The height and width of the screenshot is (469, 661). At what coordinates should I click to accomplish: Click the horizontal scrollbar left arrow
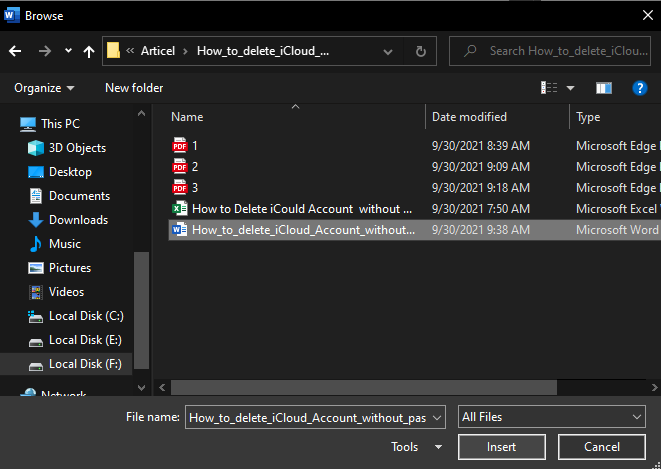click(162, 387)
